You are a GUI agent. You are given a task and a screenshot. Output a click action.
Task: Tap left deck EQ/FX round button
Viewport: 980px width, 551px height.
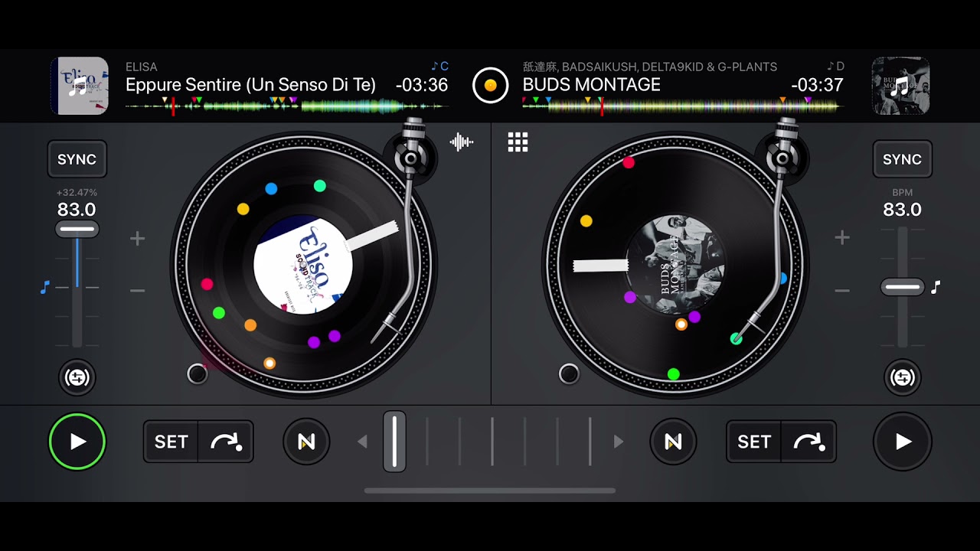pyautogui.click(x=77, y=377)
